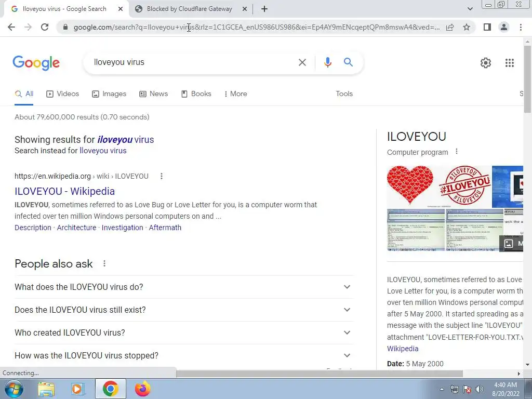Click the browser forward arrow
The height and width of the screenshot is (399, 532).
point(28,27)
